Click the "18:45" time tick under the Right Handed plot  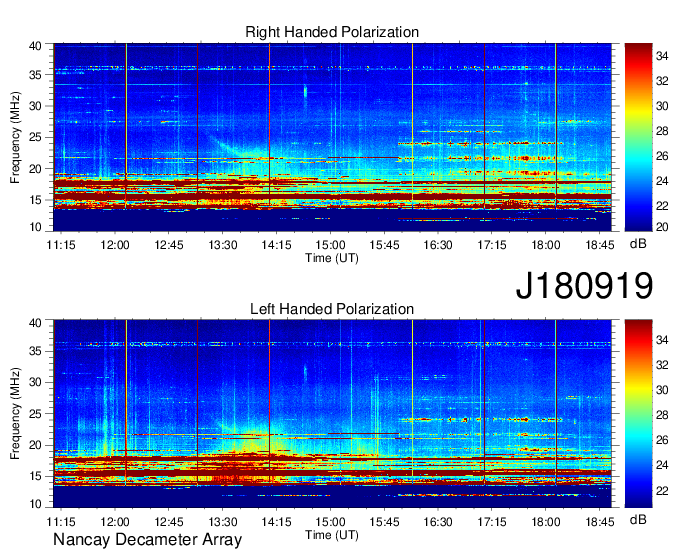click(x=599, y=245)
